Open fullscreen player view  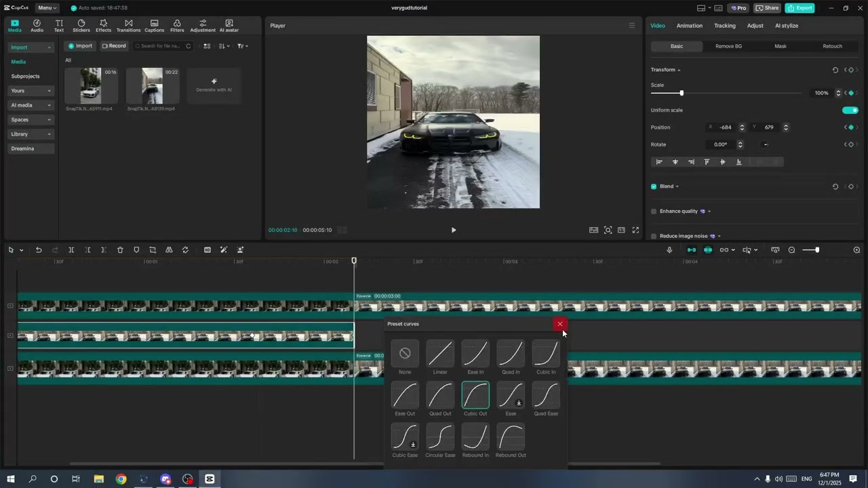coord(635,230)
